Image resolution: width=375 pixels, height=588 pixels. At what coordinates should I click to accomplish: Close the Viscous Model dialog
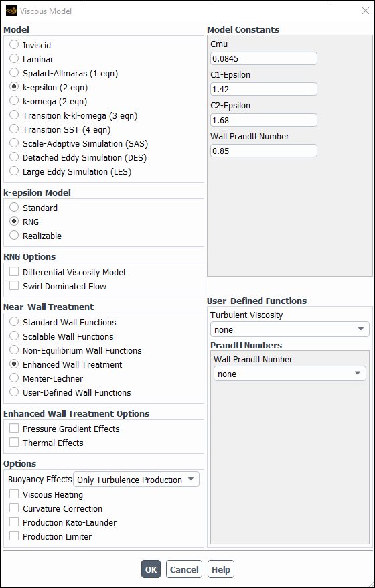pos(365,11)
